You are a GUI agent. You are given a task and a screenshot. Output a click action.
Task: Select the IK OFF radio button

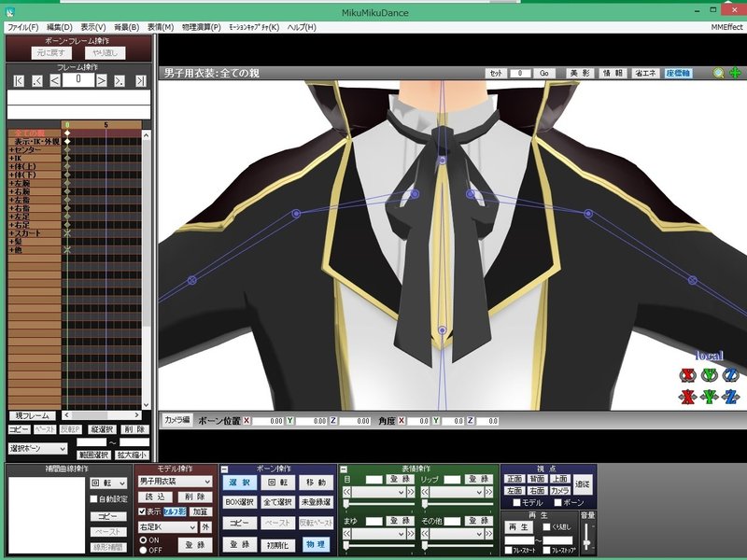143,550
